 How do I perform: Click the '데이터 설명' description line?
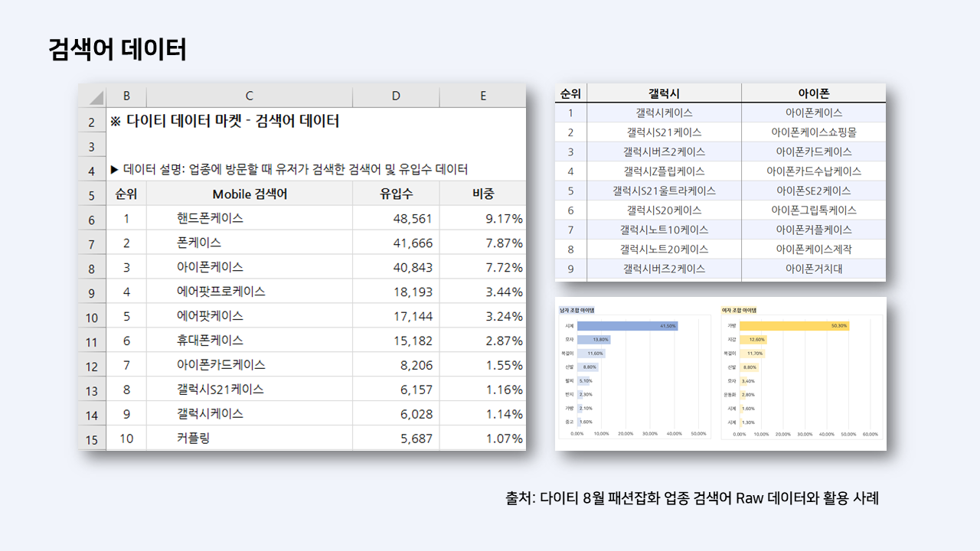[289, 169]
